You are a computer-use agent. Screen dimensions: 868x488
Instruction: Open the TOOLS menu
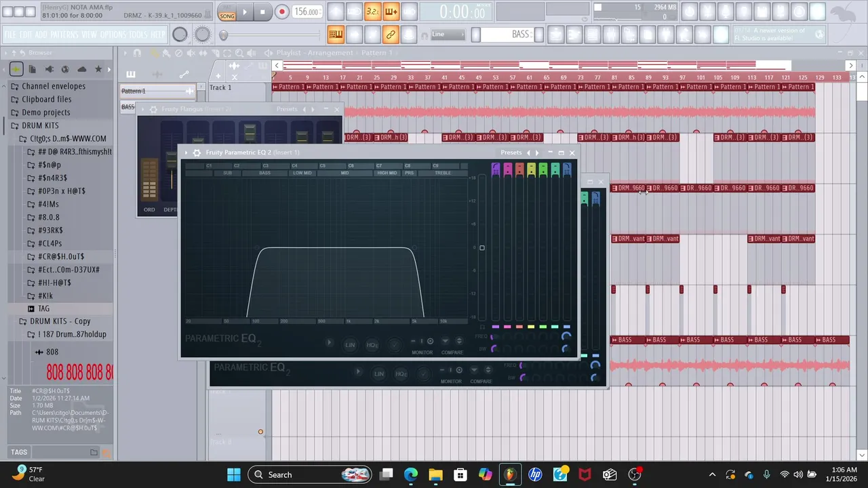(x=138, y=34)
